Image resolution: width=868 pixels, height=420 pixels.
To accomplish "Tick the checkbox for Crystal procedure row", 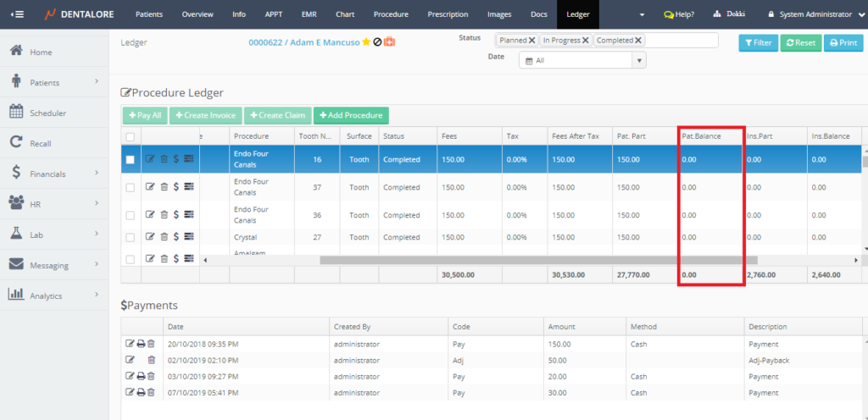I will pos(130,237).
